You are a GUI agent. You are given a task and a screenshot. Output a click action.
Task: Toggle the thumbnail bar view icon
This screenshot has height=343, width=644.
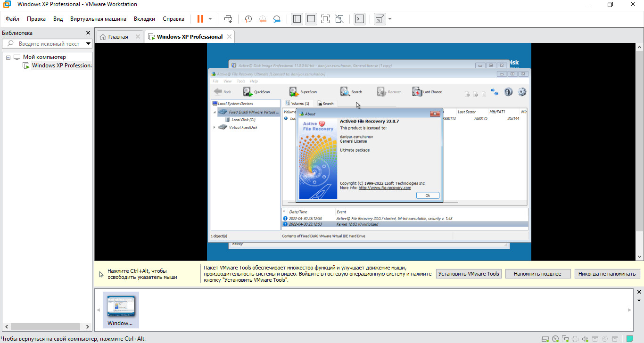tap(311, 19)
